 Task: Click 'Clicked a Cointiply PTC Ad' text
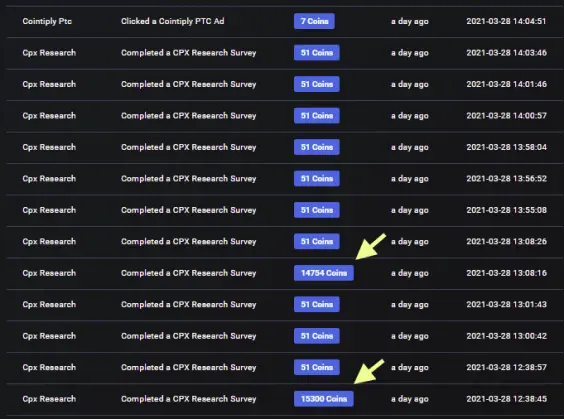point(173,21)
